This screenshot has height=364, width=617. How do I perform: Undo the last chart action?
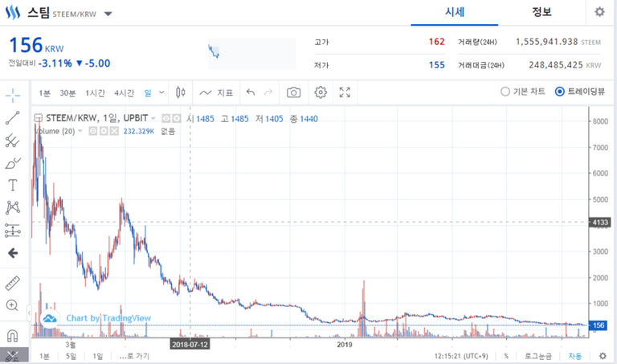[x=251, y=92]
